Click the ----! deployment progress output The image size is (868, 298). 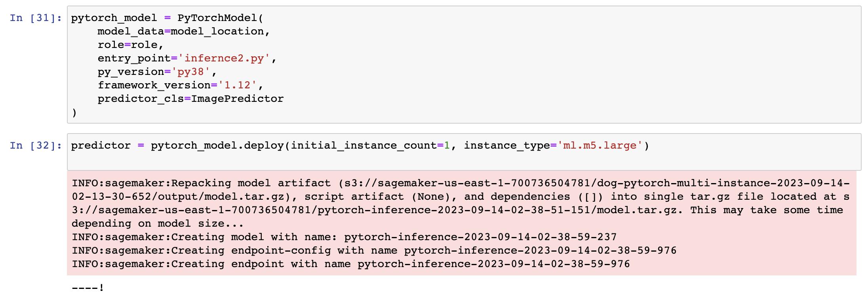tap(88, 288)
